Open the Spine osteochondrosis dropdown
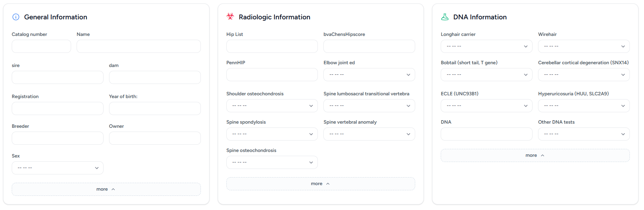Screen dimensions: 644x210 pos(272,162)
